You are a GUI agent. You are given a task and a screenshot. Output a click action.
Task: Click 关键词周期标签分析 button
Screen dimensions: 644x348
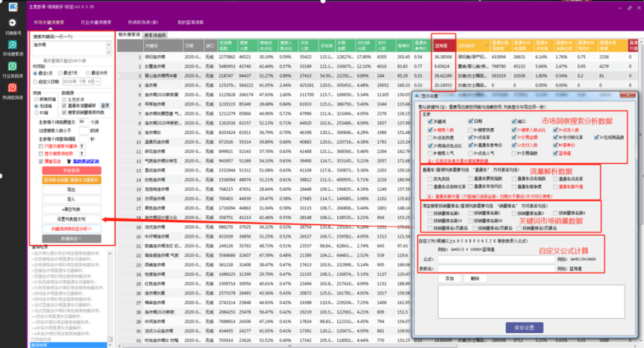[x=72, y=229]
